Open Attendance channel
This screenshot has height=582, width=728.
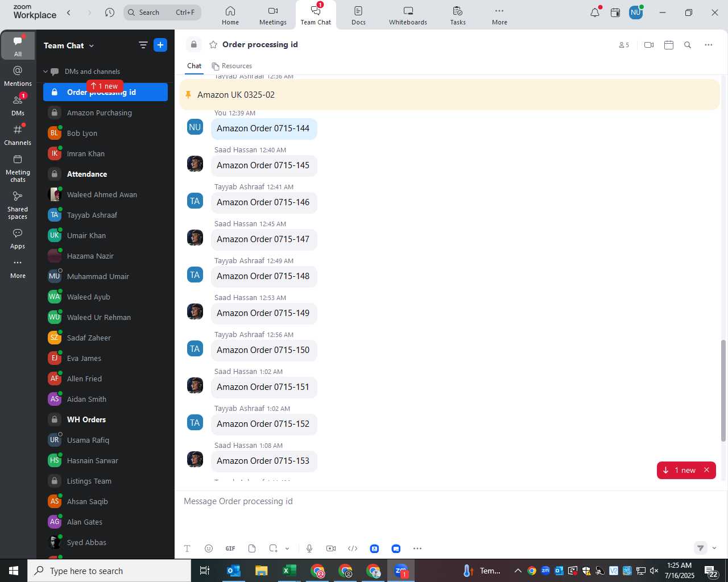tap(105, 174)
